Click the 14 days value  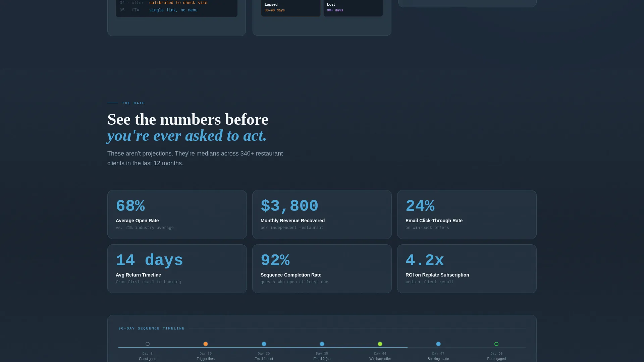149,260
